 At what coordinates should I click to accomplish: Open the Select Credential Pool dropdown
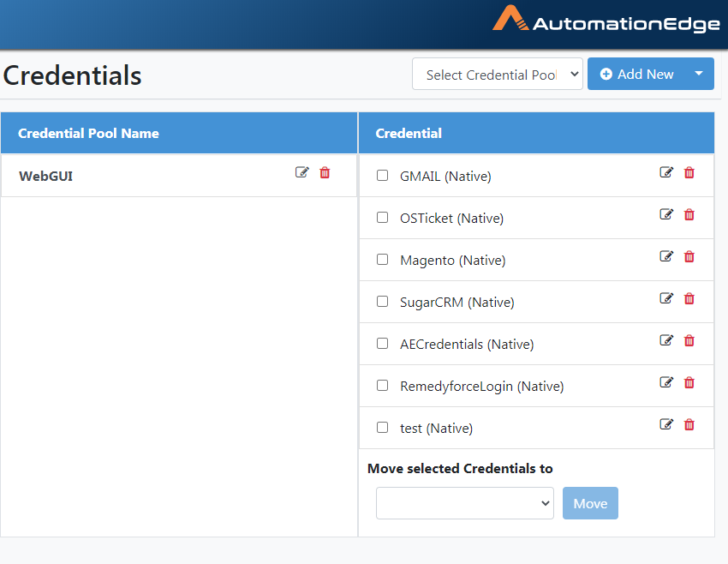point(498,74)
